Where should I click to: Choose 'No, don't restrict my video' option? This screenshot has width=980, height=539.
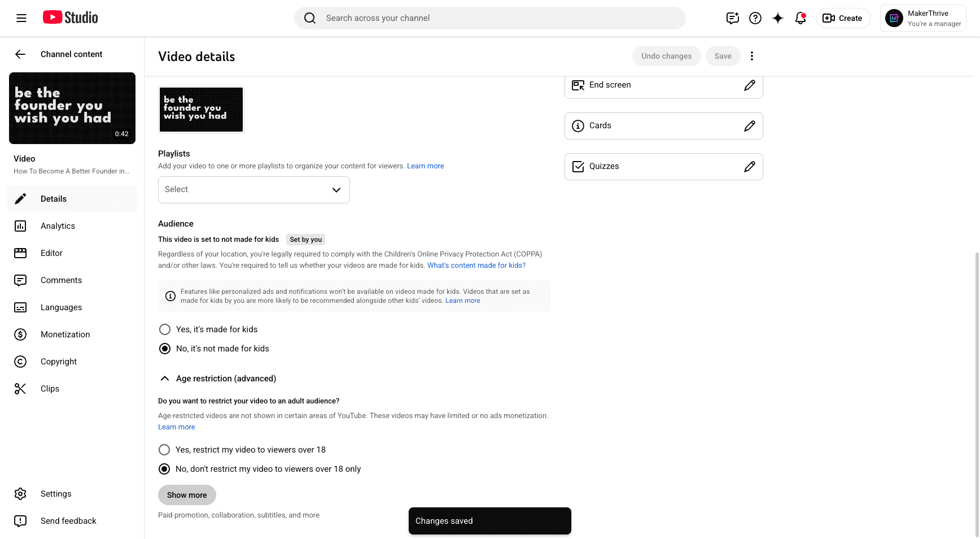pyautogui.click(x=164, y=469)
